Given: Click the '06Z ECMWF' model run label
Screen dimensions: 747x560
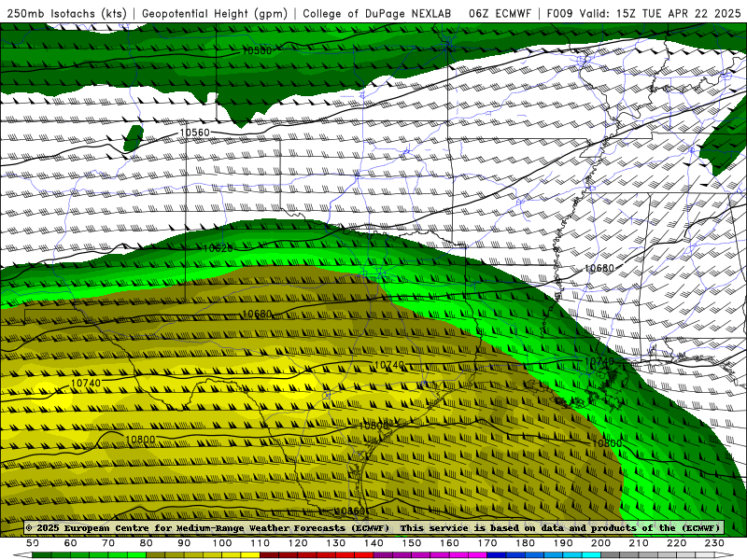Looking at the screenshot, I should click(x=500, y=13).
